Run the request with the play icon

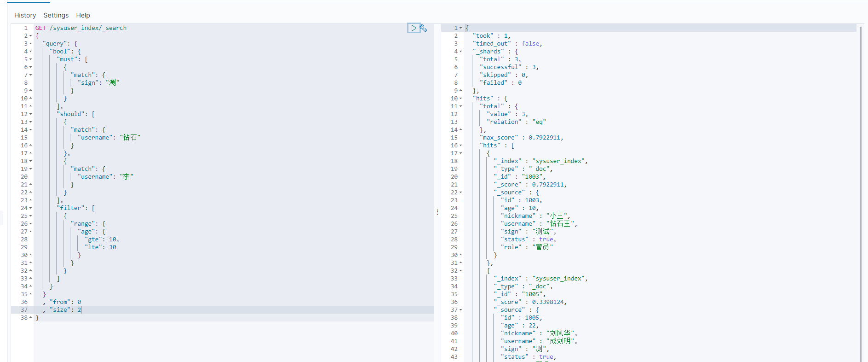coord(414,28)
